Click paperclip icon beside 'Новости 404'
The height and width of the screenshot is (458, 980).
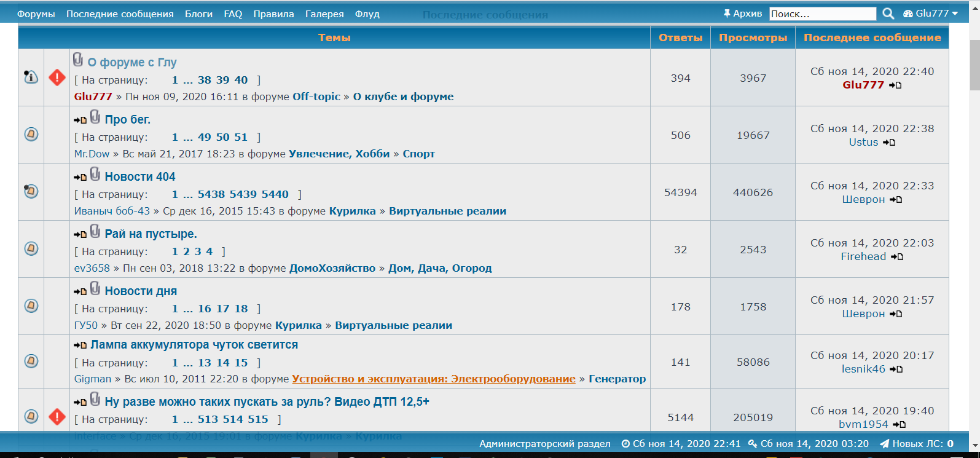(95, 174)
